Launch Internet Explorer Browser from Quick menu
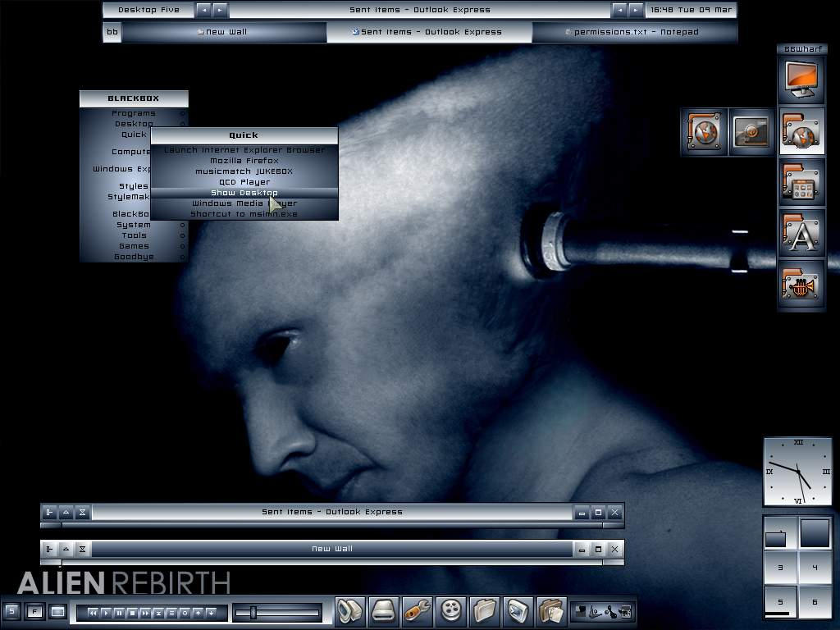 (x=244, y=150)
